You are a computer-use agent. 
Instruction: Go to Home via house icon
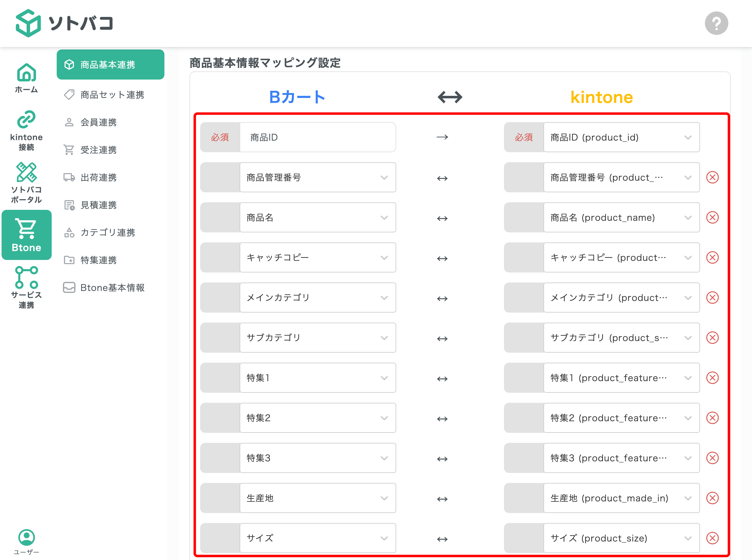26,73
